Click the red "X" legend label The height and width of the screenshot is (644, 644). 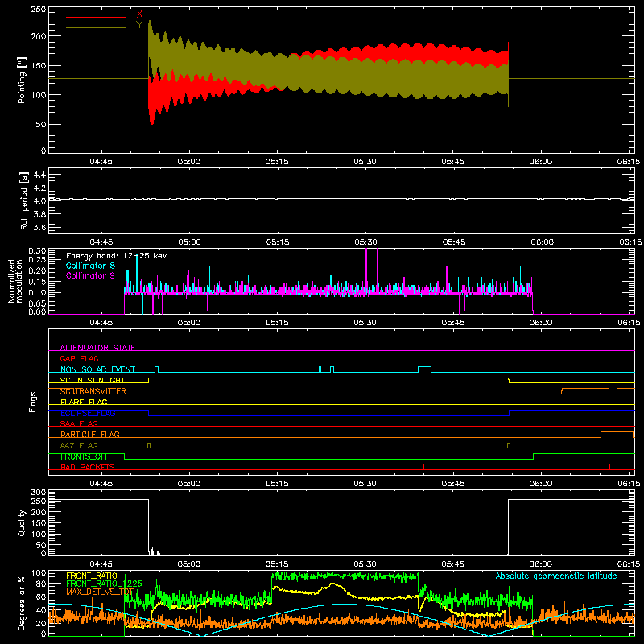(x=139, y=14)
